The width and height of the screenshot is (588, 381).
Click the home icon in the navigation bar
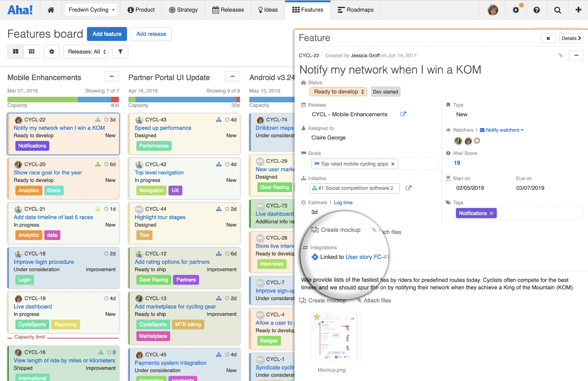[x=51, y=10]
